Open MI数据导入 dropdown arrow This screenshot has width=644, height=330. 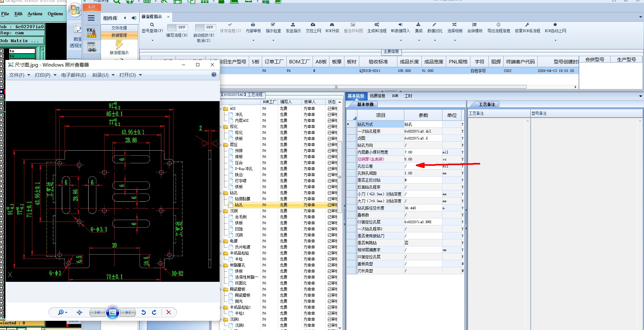point(401,41)
